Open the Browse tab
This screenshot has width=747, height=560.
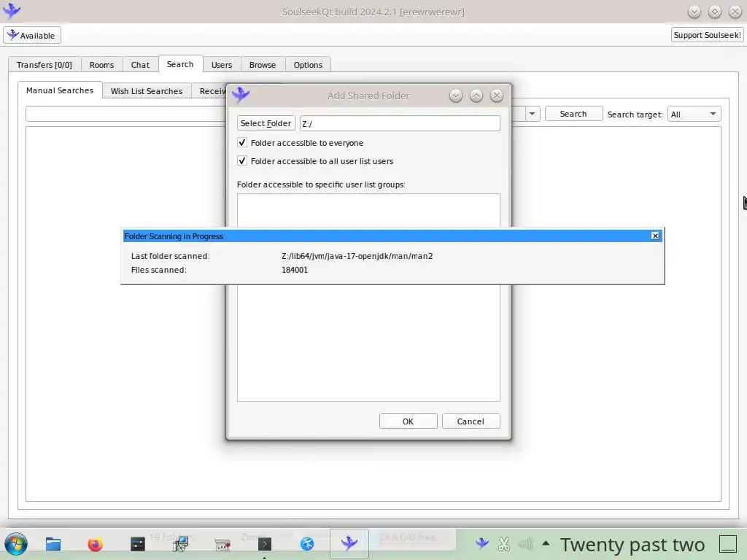point(263,65)
